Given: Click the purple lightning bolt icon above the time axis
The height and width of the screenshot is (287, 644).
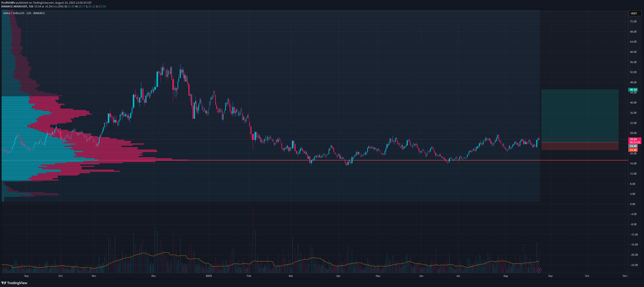Looking at the screenshot, I should click(539, 270).
